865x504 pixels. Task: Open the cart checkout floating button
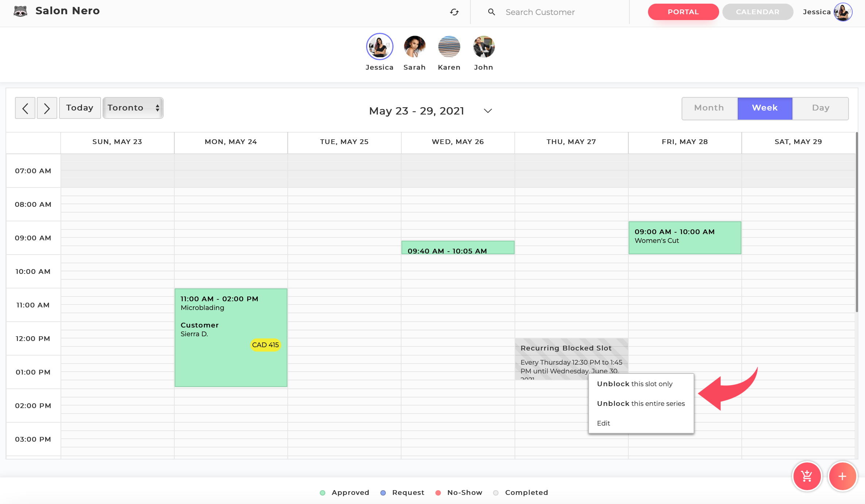tap(807, 476)
